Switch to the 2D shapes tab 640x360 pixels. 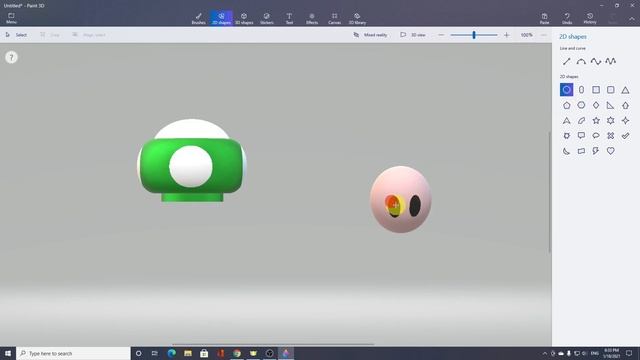(221, 18)
